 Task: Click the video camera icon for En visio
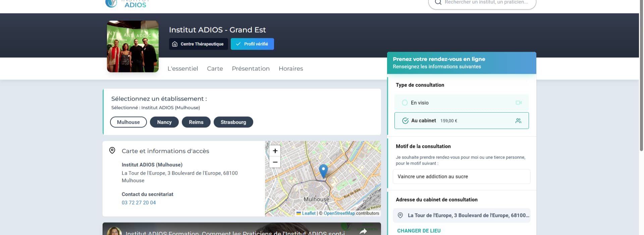pyautogui.click(x=519, y=103)
